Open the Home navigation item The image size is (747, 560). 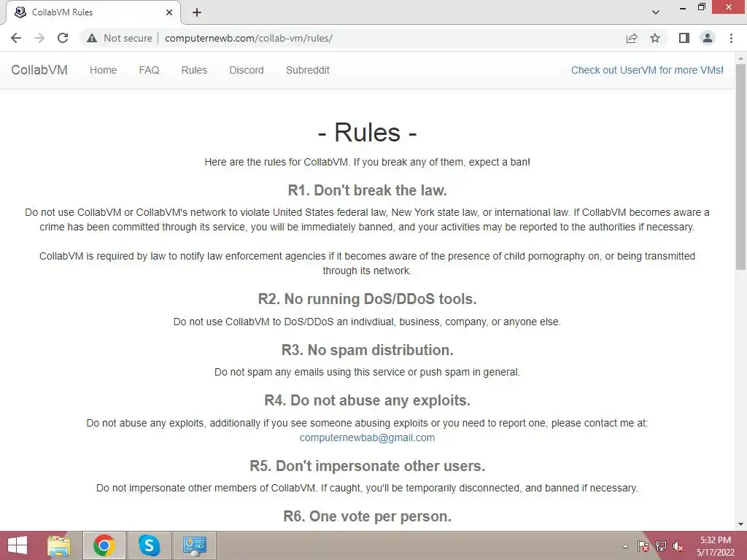point(104,70)
